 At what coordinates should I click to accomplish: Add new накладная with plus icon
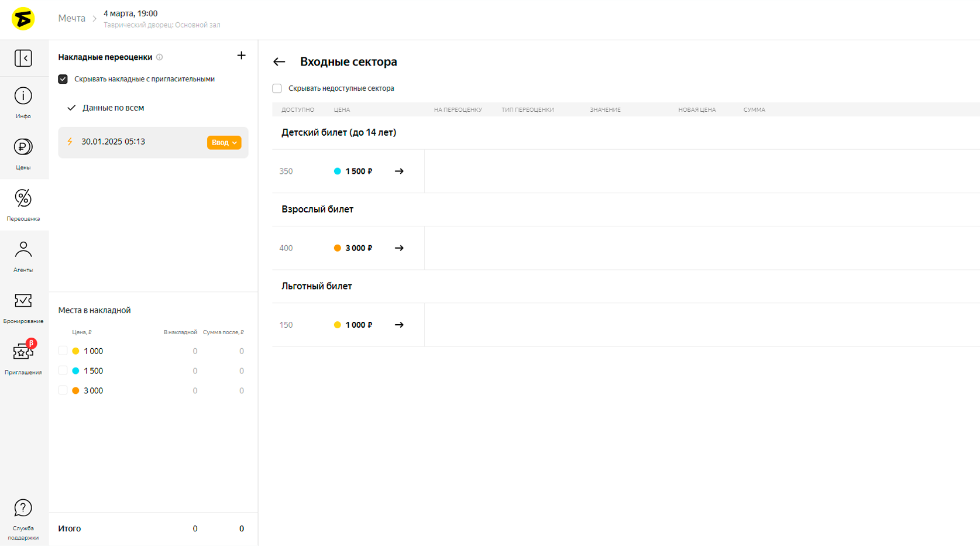pos(241,56)
